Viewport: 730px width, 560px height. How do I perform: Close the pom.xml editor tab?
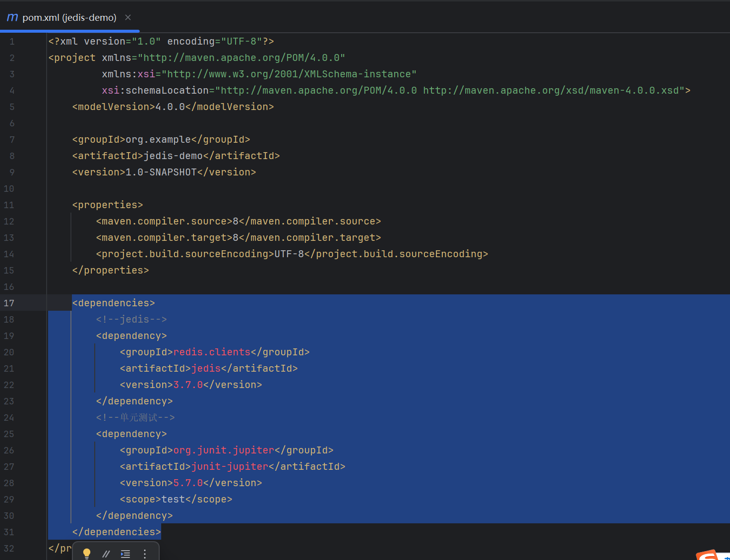click(x=128, y=17)
